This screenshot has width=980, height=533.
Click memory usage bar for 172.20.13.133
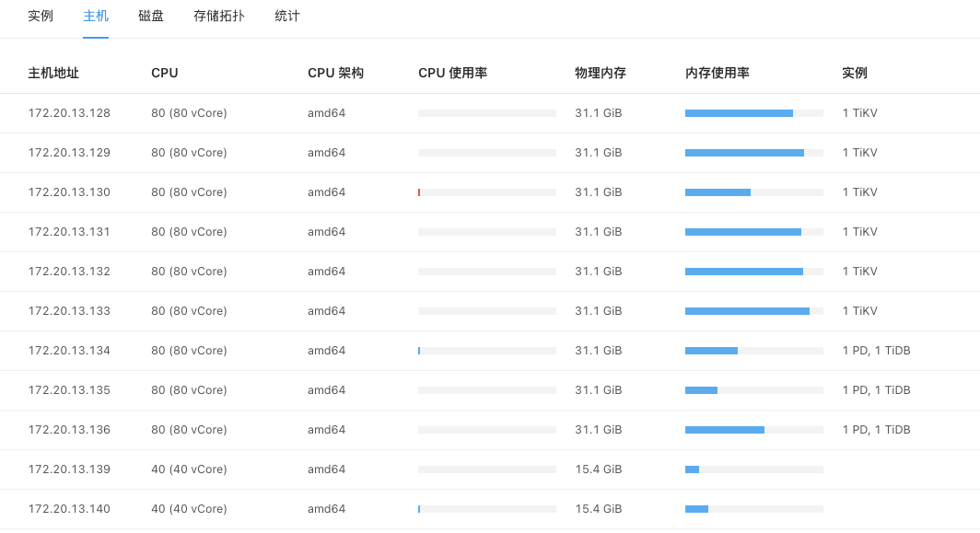click(x=754, y=311)
